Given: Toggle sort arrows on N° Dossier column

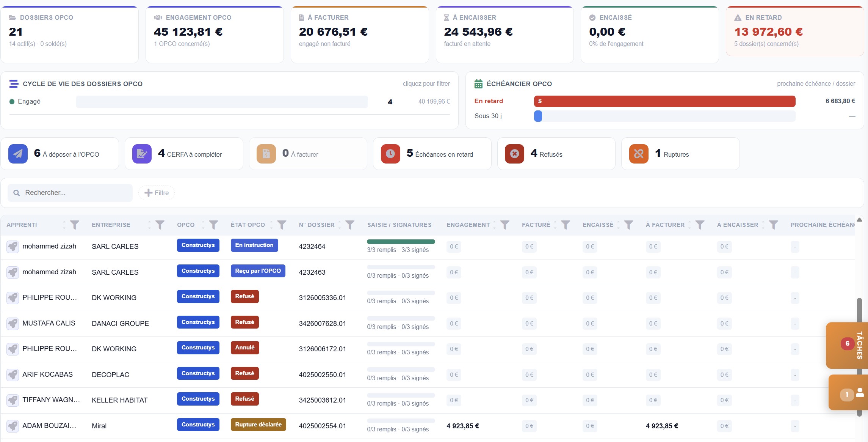Looking at the screenshot, I should [x=340, y=225].
